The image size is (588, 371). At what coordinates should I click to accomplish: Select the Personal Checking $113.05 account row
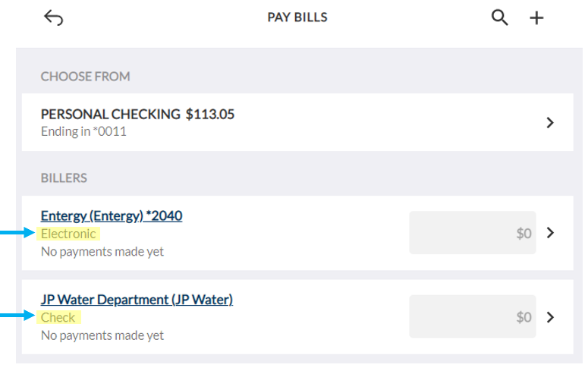[297, 122]
